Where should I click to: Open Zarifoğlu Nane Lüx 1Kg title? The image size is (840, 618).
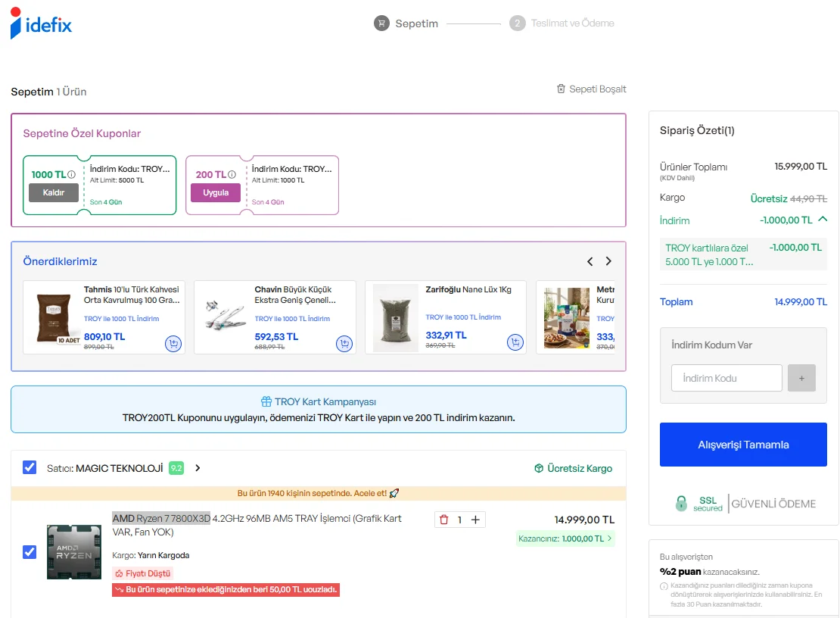(468, 289)
